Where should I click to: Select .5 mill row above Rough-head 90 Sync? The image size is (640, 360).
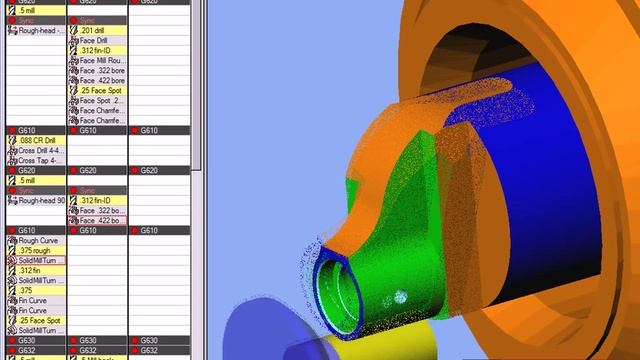(36, 180)
